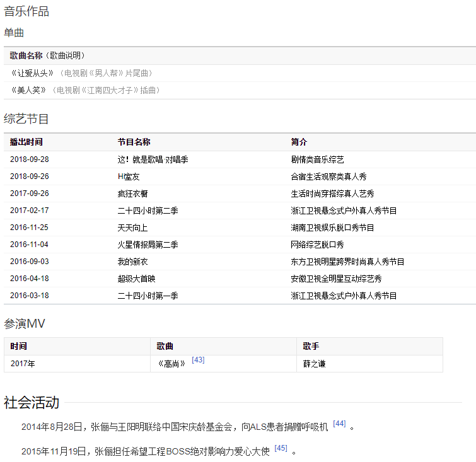Click the song 《高尚》 in MV table
Image resolution: width=476 pixels, height=462 pixels.
coord(172,364)
